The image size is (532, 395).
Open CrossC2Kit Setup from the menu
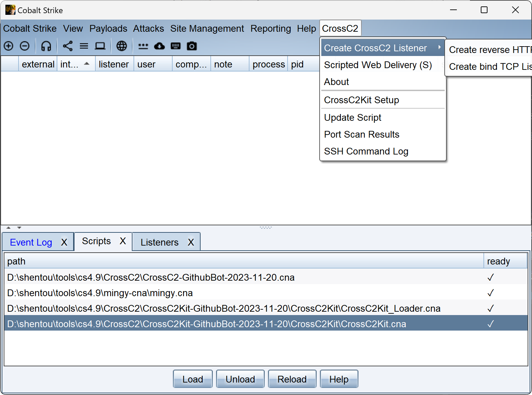[x=383, y=100]
